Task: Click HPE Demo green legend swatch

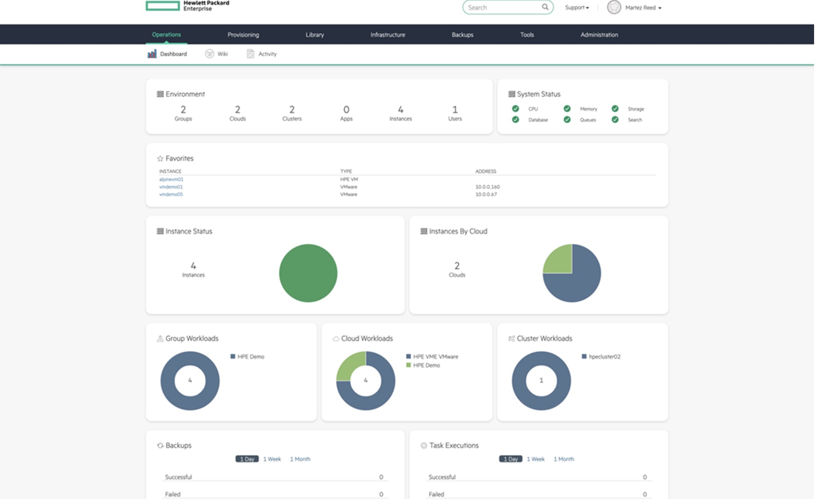Action: pos(408,365)
